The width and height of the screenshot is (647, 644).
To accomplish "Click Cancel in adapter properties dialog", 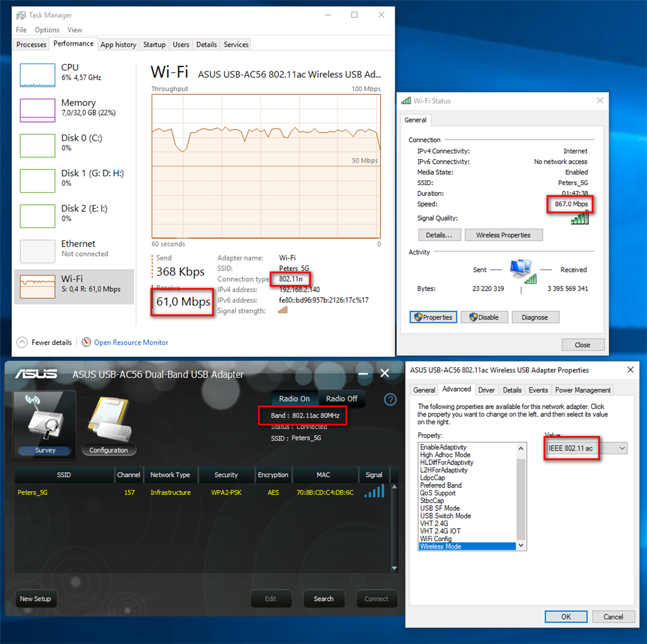I will click(x=613, y=617).
